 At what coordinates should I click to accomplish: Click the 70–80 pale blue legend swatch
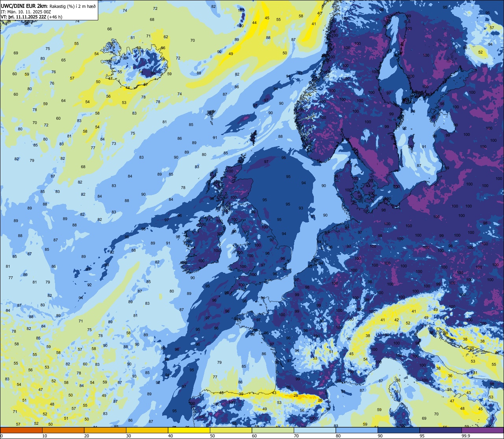coord(315,430)
